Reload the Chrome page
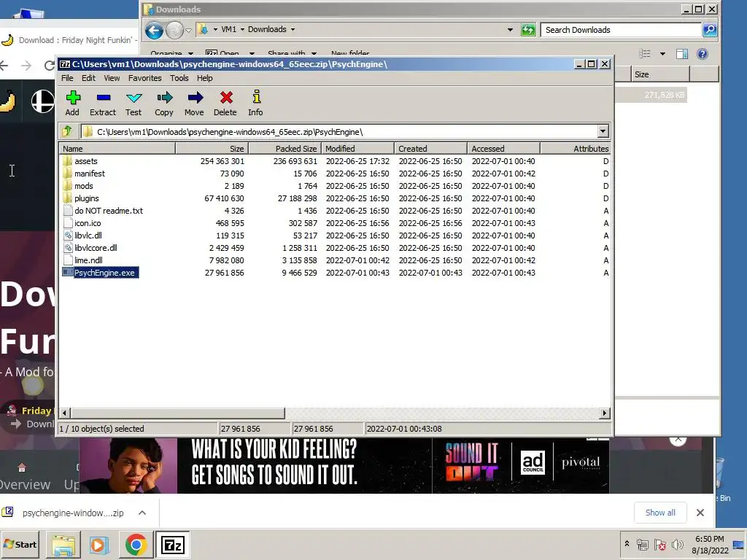The height and width of the screenshot is (560, 747). [49, 66]
